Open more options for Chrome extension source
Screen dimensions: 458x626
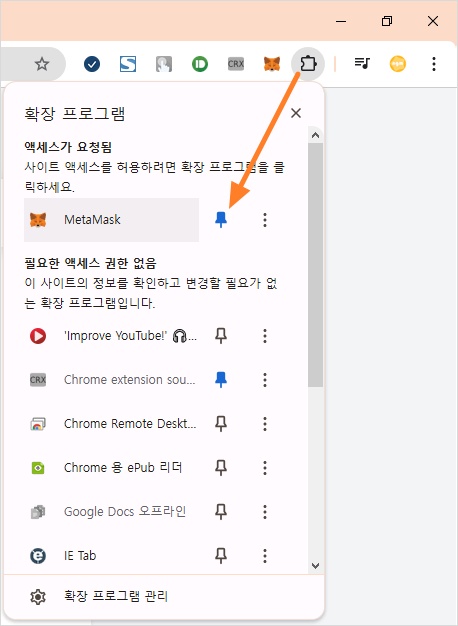tap(265, 380)
